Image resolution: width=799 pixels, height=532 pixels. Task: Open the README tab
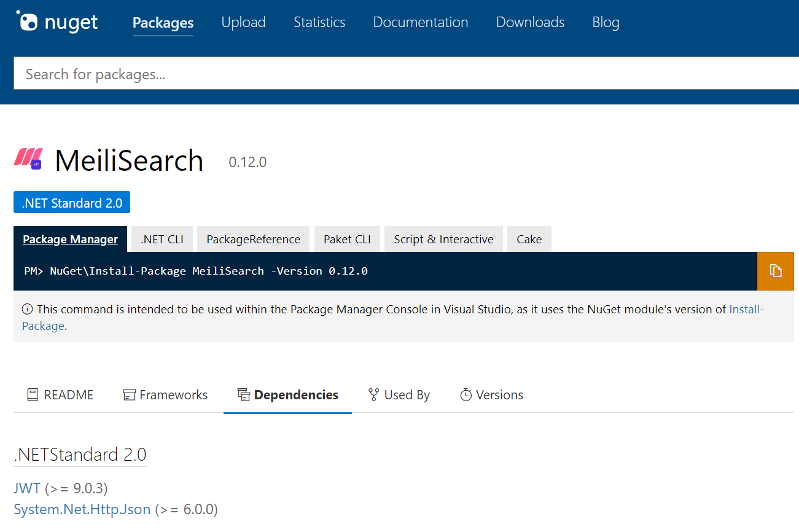click(60, 395)
